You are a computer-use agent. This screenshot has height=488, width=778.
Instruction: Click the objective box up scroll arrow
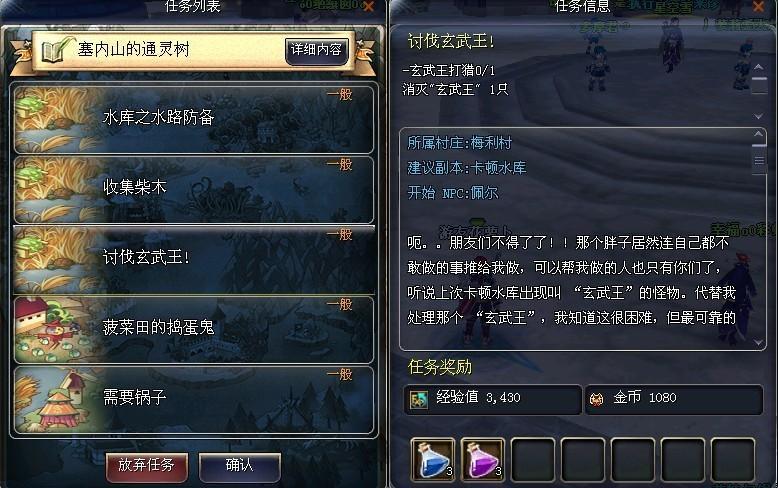[759, 67]
